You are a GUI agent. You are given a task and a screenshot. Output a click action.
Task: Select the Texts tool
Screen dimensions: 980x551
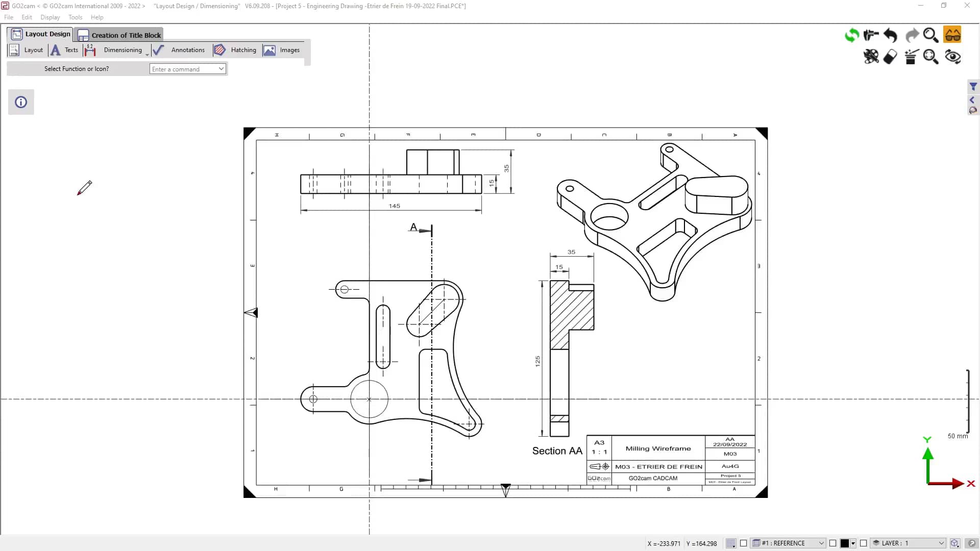click(x=64, y=50)
